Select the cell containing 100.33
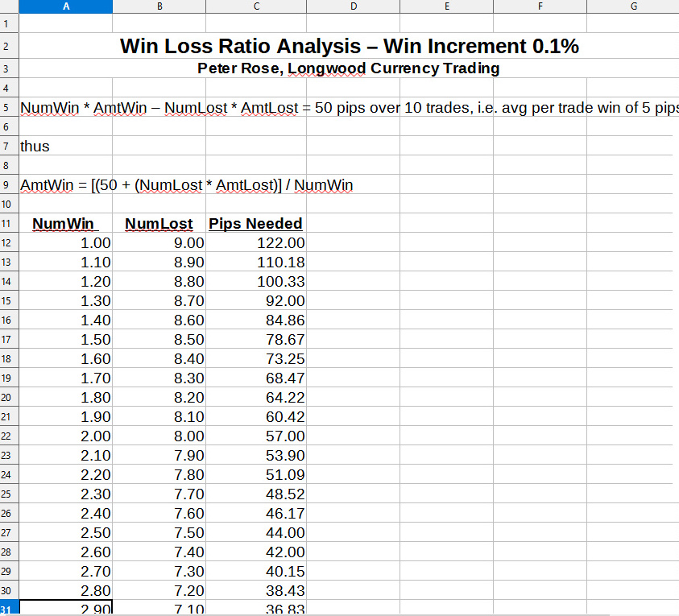Screen dimensions: 679x616 pos(279,282)
